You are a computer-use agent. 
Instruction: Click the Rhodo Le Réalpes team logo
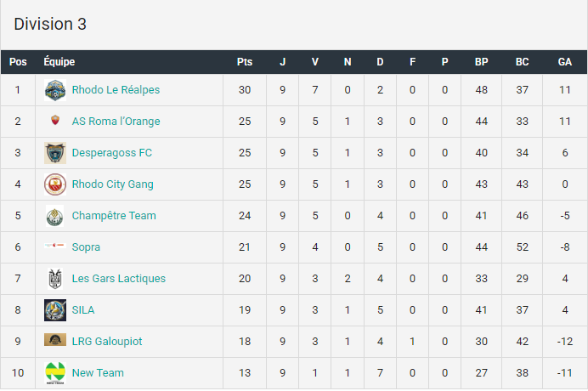click(x=55, y=90)
